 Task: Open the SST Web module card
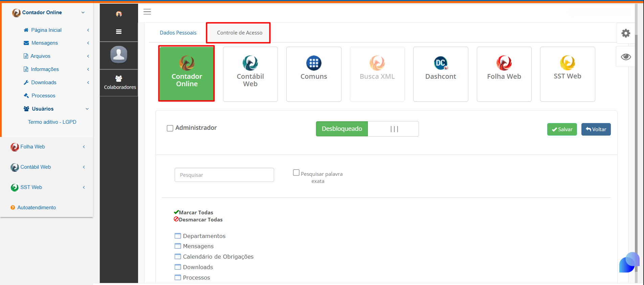[x=568, y=74]
